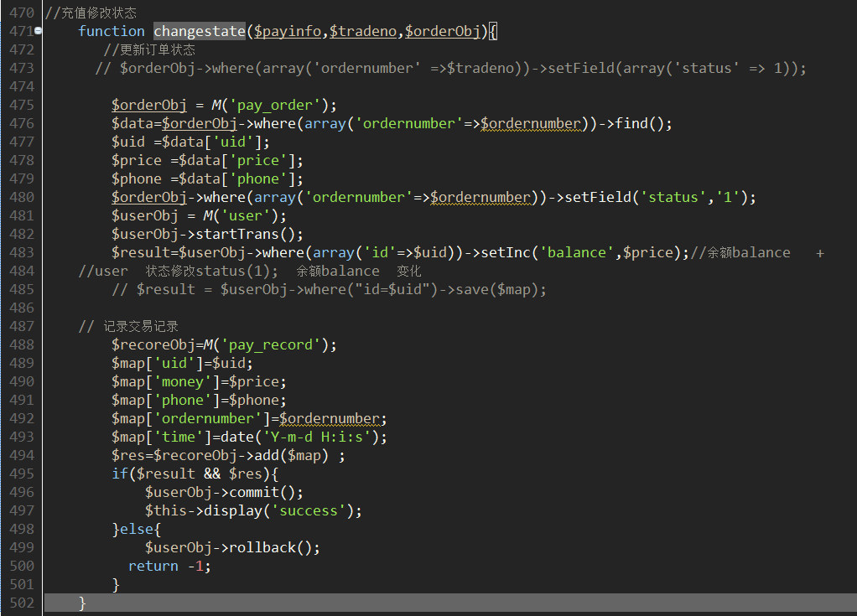Click line number 502 in gutter
Image resolution: width=857 pixels, height=616 pixels.
tap(21, 603)
